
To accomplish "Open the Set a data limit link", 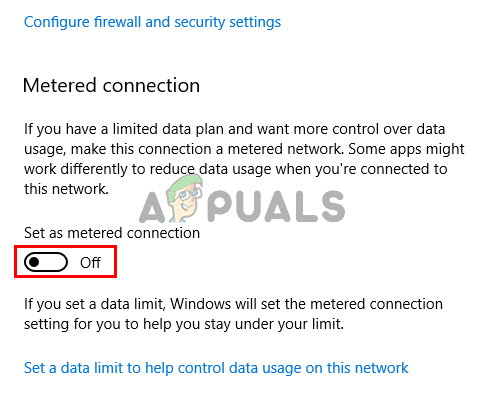I will click(x=216, y=368).
